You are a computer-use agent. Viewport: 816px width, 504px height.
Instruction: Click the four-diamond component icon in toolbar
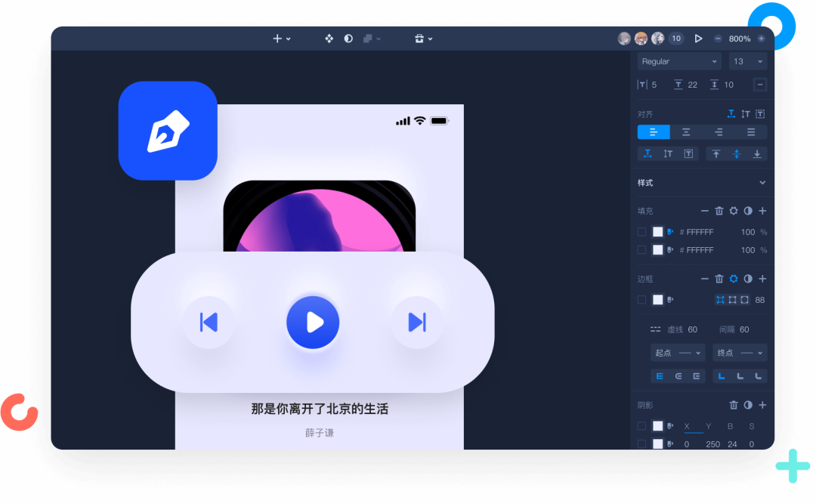(329, 39)
